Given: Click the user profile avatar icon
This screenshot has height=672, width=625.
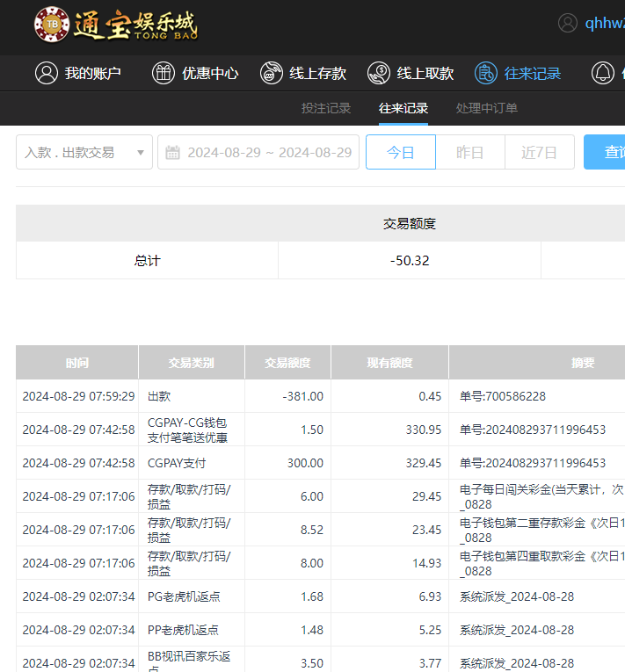Looking at the screenshot, I should point(568,24).
